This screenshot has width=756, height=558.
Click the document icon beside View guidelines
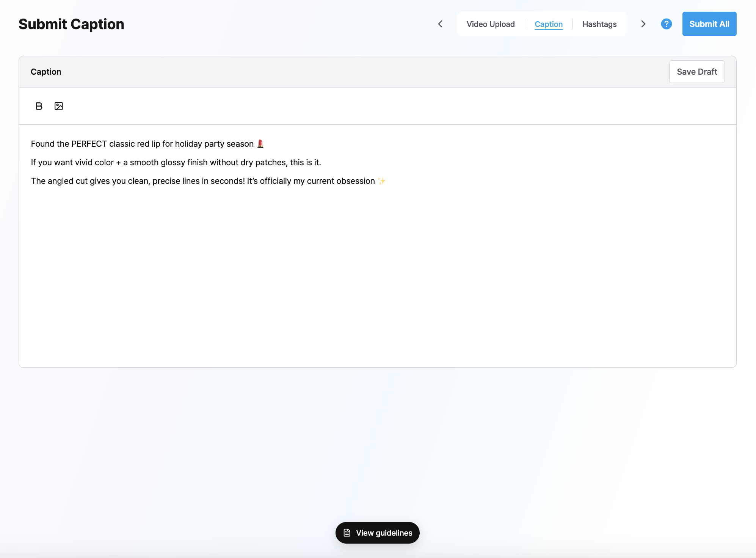click(x=347, y=533)
